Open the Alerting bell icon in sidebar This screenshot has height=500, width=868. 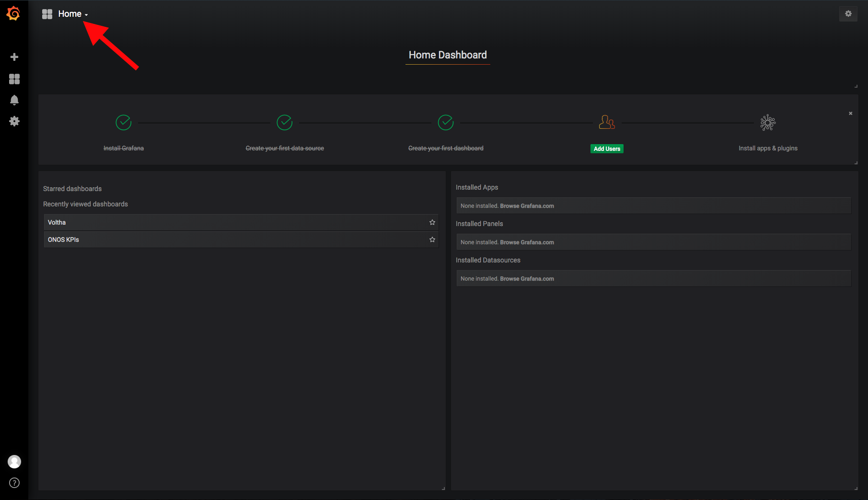14,100
